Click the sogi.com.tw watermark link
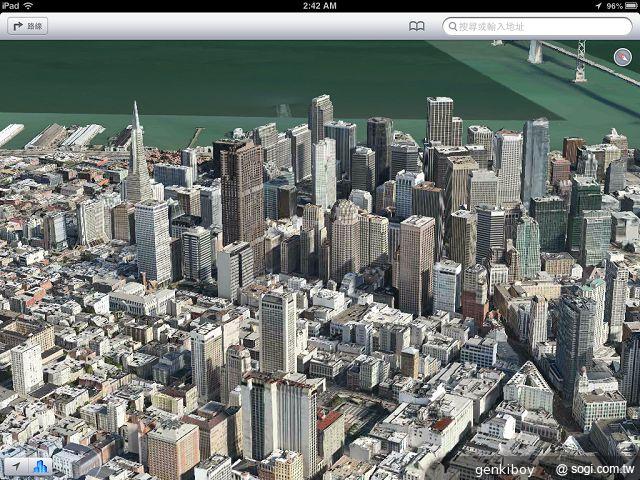Screen dimensions: 640x480 595,468
